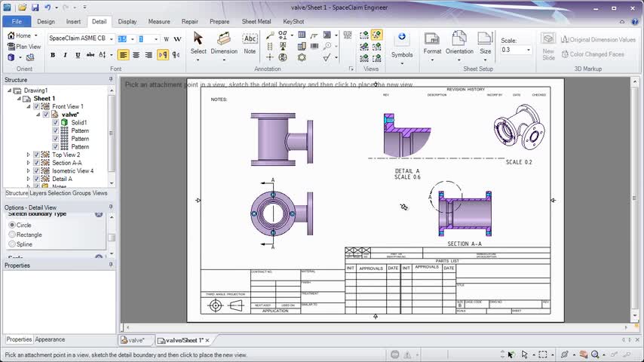Click the pan hand icon in status bar

click(583, 354)
